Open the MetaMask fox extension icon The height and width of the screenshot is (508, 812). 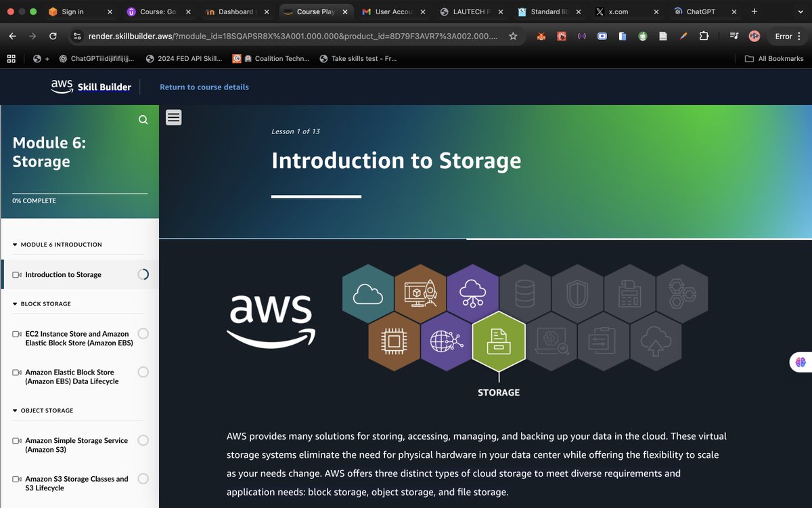(x=541, y=37)
